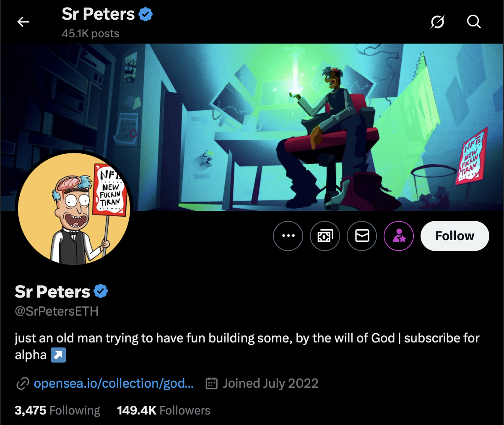The width and height of the screenshot is (504, 425).
Task: Click the arrow emoji after 'subscribe for alpha'
Action: pos(57,355)
